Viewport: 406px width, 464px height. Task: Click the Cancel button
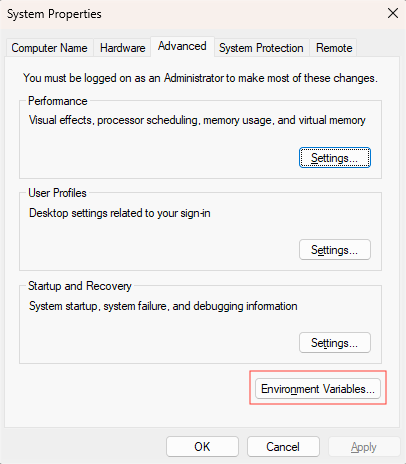pos(283,447)
